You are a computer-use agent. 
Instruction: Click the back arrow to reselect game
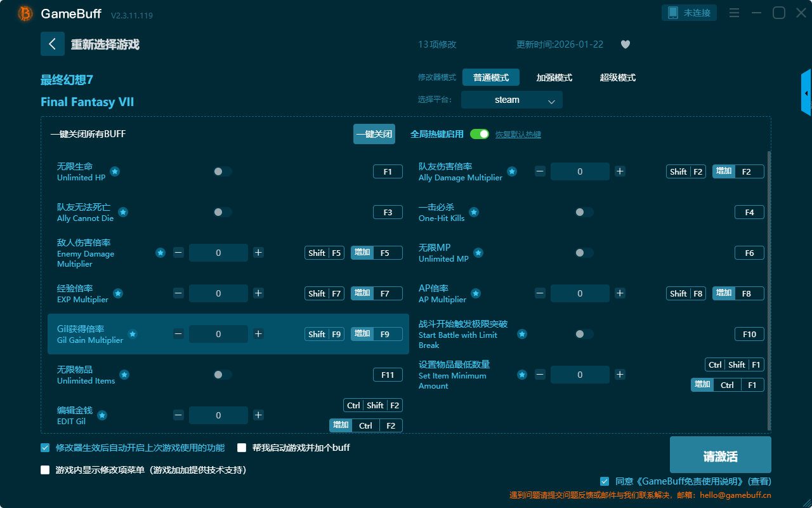[x=53, y=44]
